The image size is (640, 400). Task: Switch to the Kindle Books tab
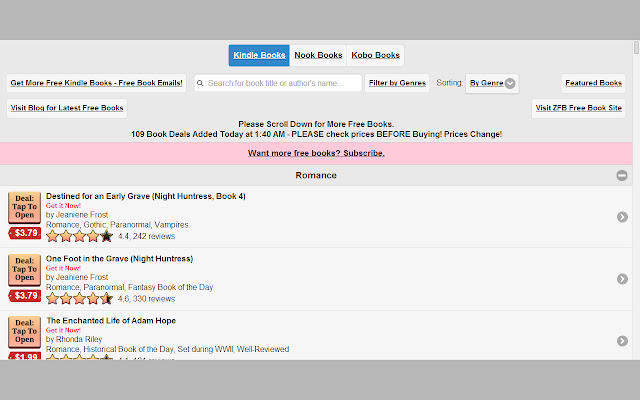click(x=259, y=55)
